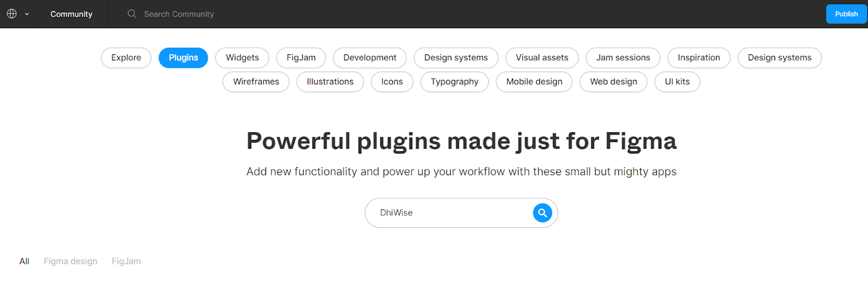Open the Illustrations category

click(330, 82)
